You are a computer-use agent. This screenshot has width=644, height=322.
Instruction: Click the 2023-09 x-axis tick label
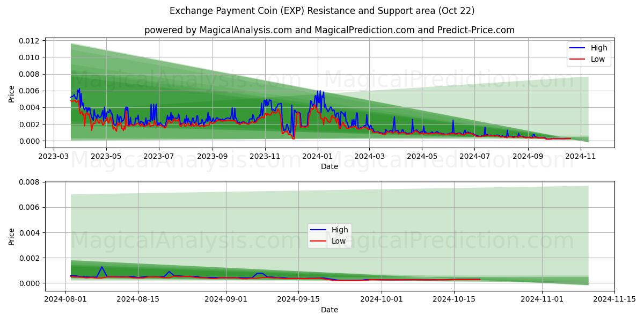(x=213, y=156)
